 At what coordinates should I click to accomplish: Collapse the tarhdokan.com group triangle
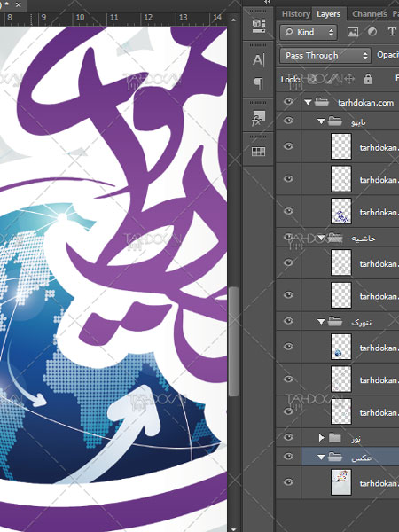click(308, 102)
